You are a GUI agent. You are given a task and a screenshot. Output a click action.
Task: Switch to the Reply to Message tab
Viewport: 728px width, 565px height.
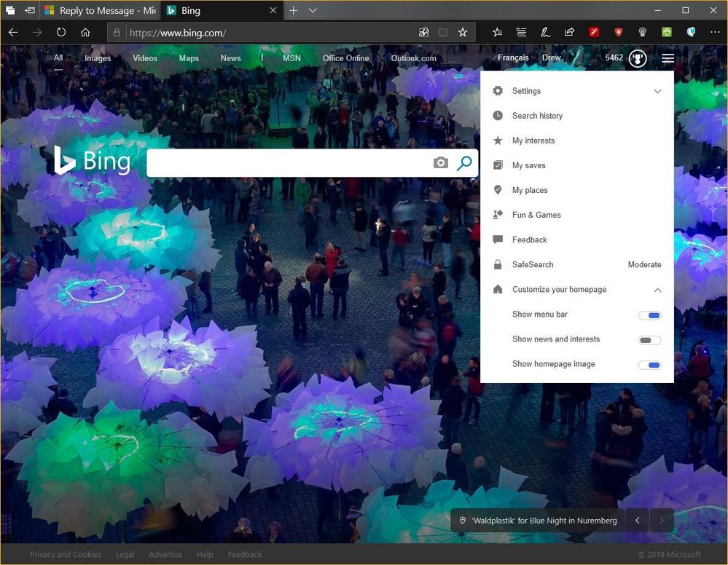[101, 10]
